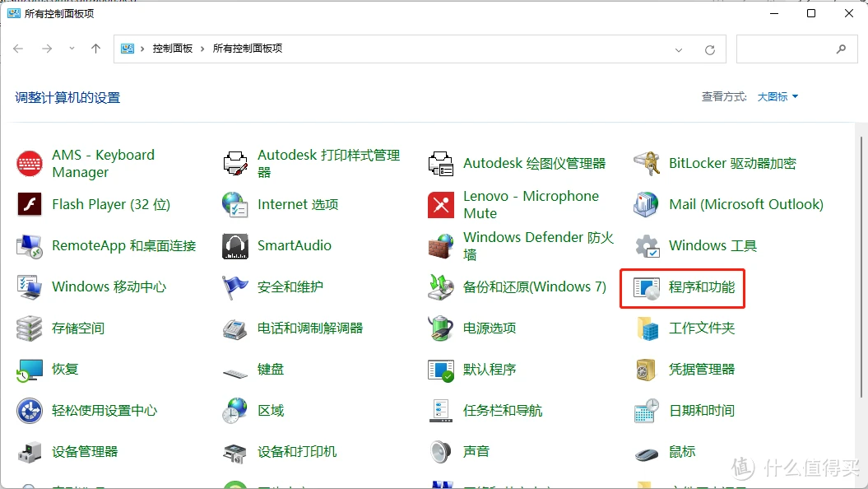868x489 pixels.
Task: Click 轻松使用设置中心 text label
Action: tap(104, 411)
